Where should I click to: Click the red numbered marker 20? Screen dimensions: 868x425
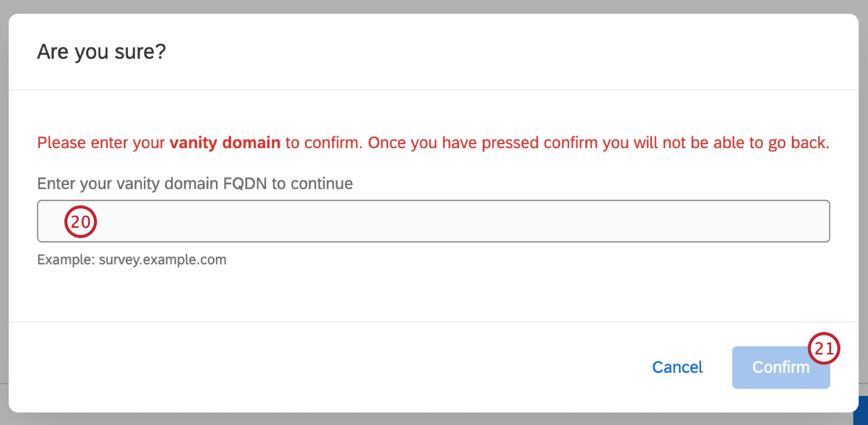click(x=80, y=221)
